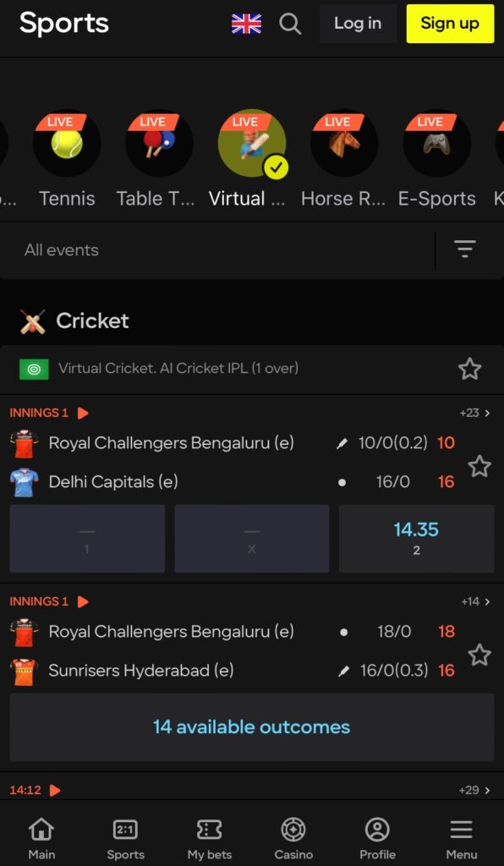Star the Bengaluru vs Sunrisers Hyderabad match

(x=479, y=654)
